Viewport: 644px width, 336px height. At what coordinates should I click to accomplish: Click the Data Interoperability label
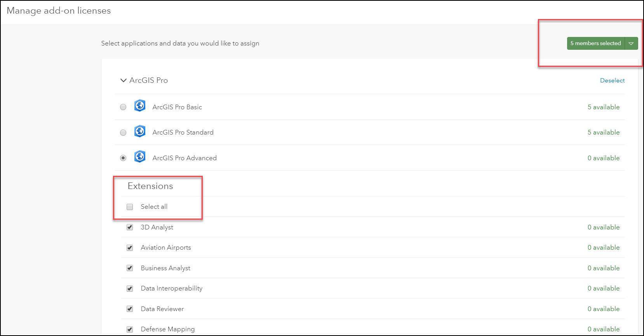(x=172, y=288)
